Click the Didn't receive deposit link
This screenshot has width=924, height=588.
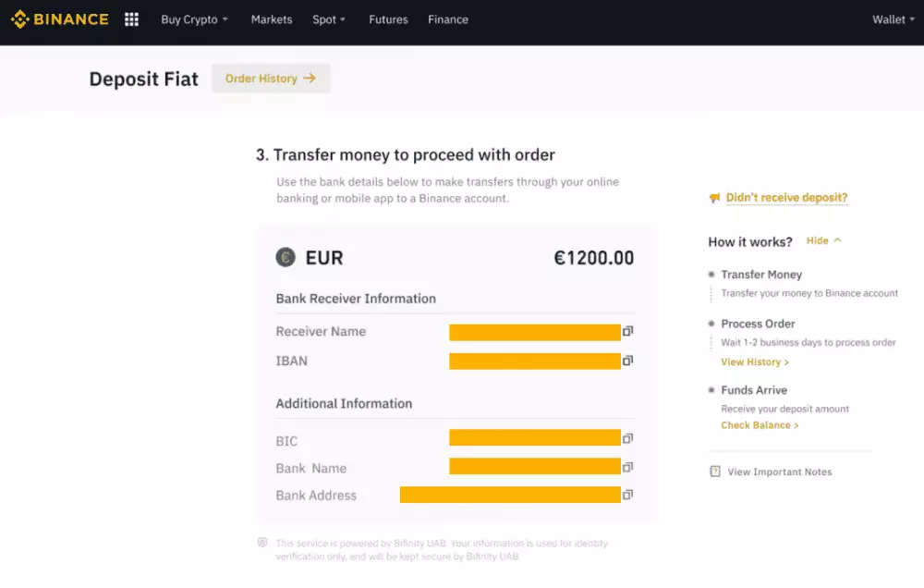tap(786, 198)
